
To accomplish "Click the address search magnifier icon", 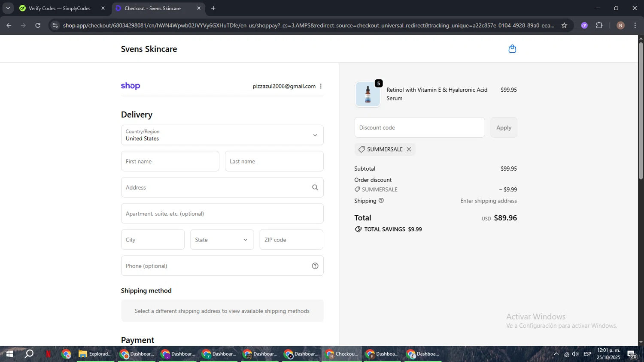I will (x=315, y=187).
